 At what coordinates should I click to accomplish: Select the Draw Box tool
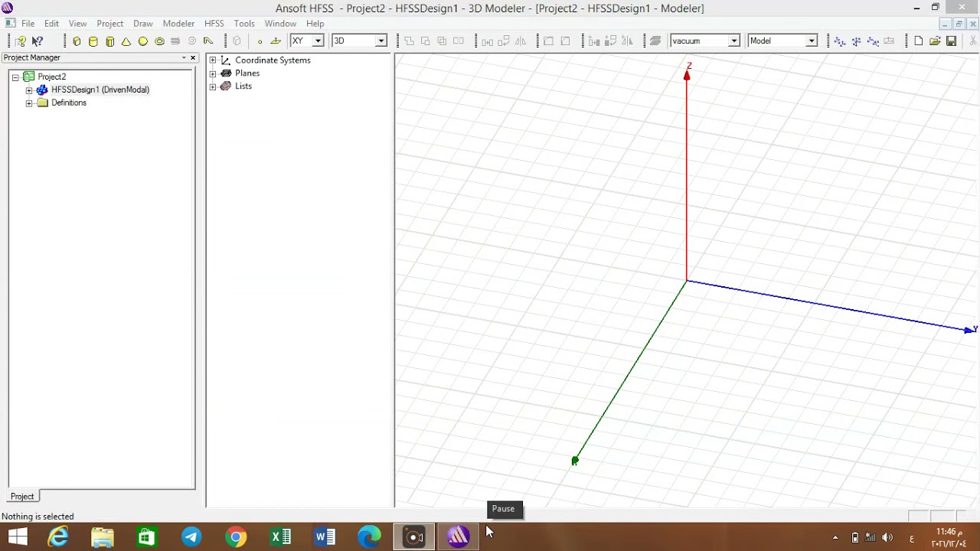[77, 41]
